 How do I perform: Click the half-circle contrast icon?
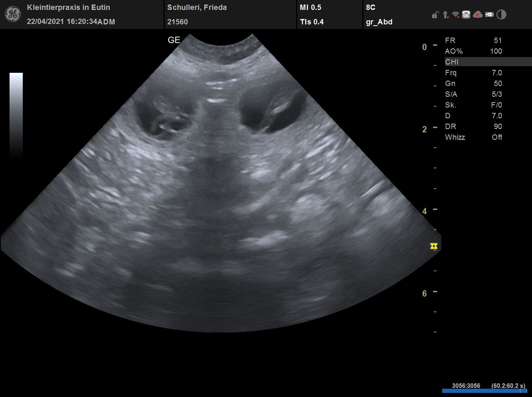pos(501,15)
